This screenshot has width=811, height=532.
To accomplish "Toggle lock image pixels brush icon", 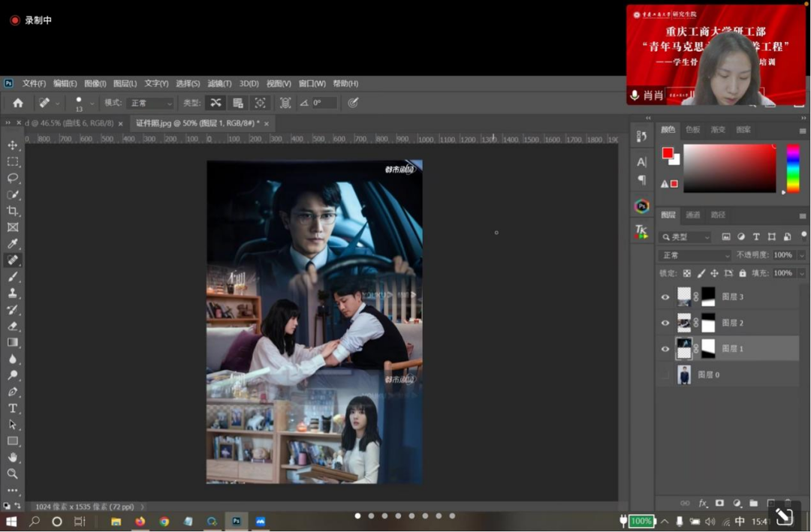I will 701,273.
